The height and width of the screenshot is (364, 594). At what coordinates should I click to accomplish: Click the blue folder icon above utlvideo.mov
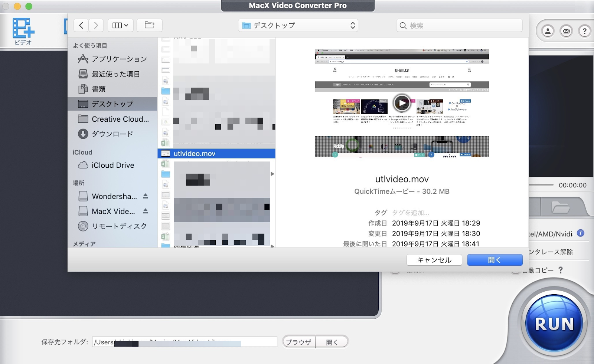166,91
